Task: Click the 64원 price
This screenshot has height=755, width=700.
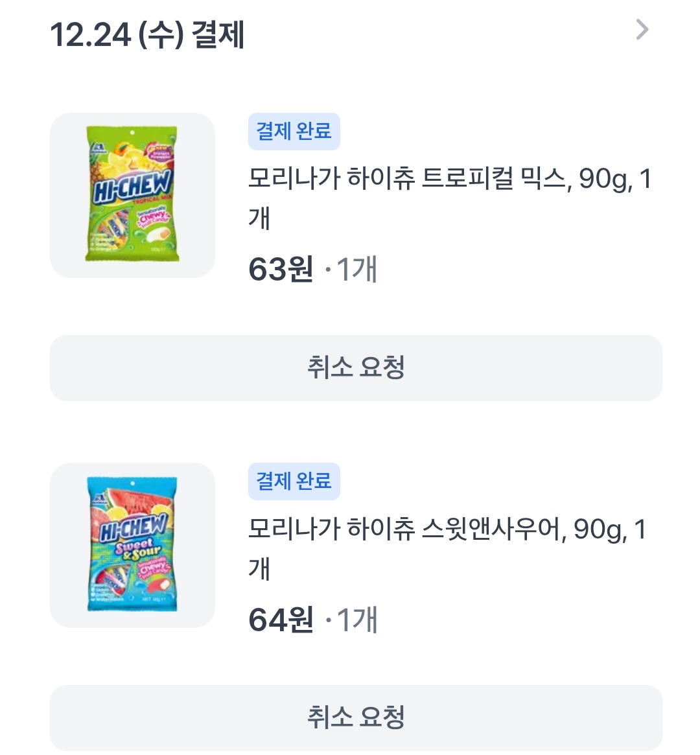Action: (x=281, y=620)
